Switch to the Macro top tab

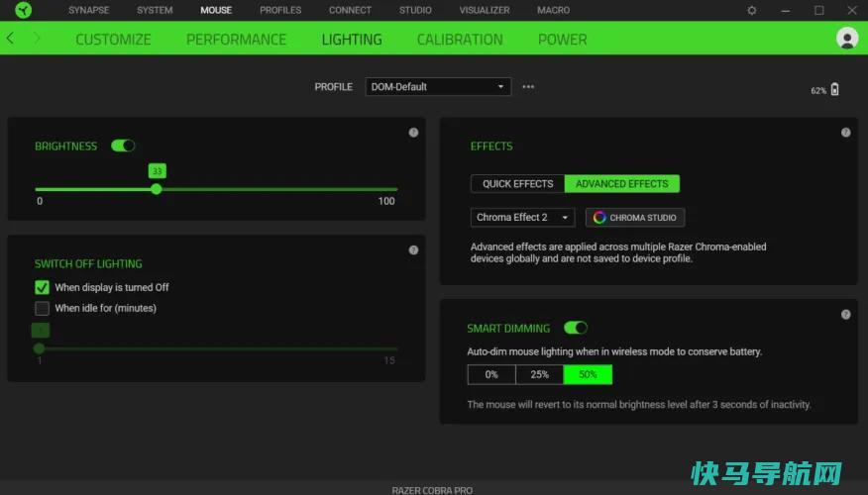553,10
